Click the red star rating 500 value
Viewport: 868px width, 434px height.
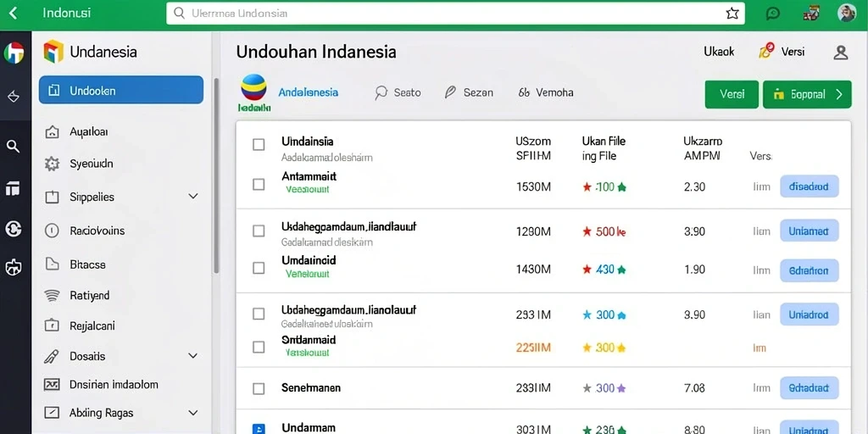(x=605, y=232)
